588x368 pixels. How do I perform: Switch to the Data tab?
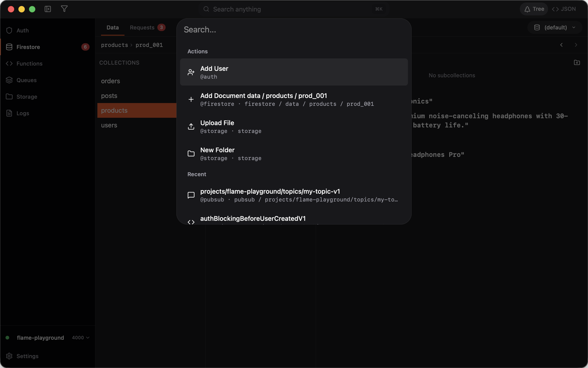(113, 28)
